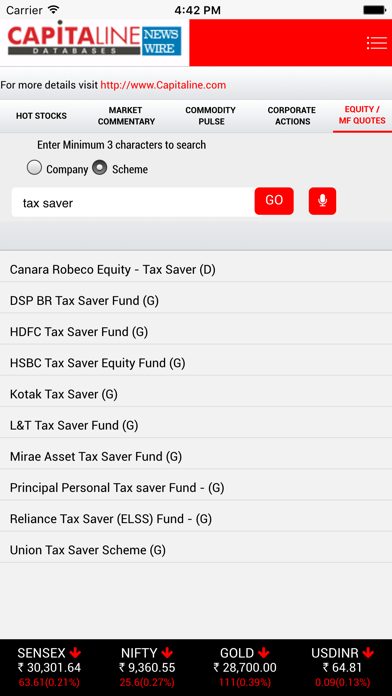This screenshot has width=392, height=696.
Task: Tap the NIFTY value ₹ 9,360.55
Action: 147,668
